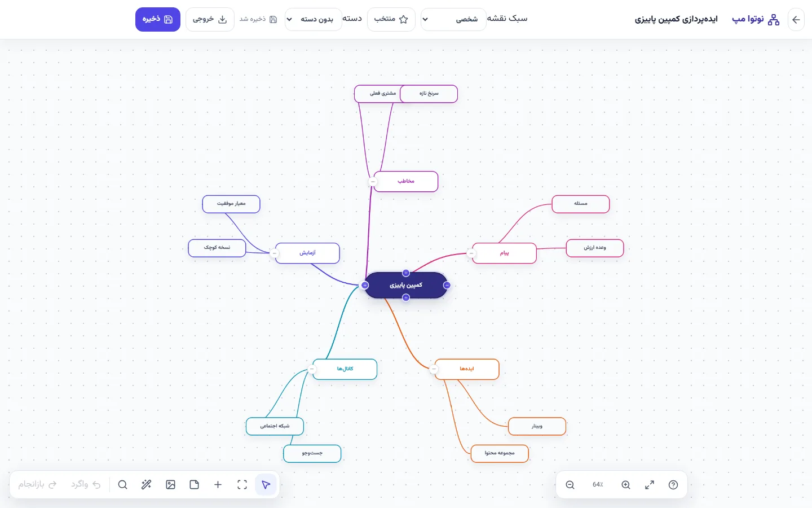Screen dimensions: 812x508
Task: Click the 64٪ zoom level value
Action: tap(598, 485)
